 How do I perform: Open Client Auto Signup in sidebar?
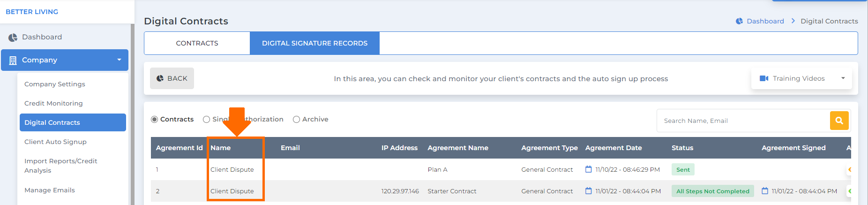pos(55,142)
